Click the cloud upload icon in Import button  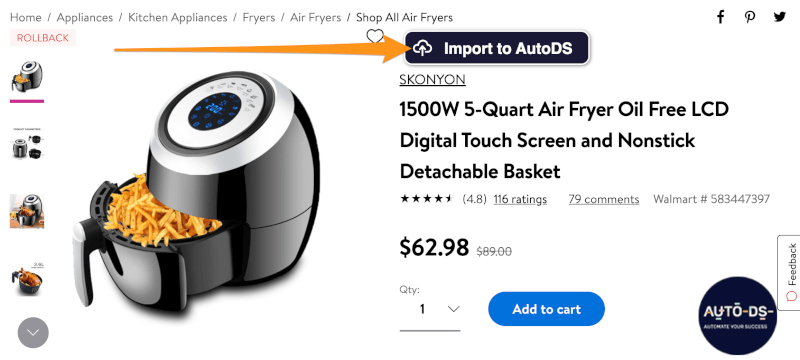click(422, 48)
